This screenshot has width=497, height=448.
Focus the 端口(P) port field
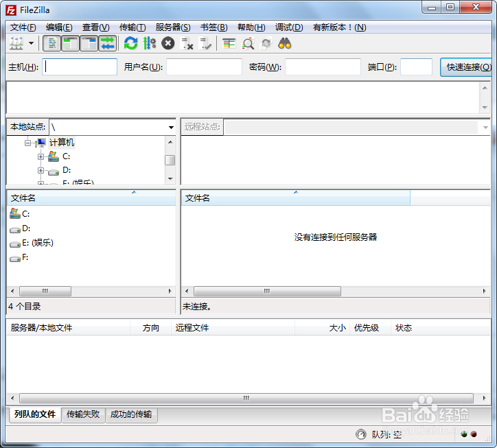(x=416, y=67)
